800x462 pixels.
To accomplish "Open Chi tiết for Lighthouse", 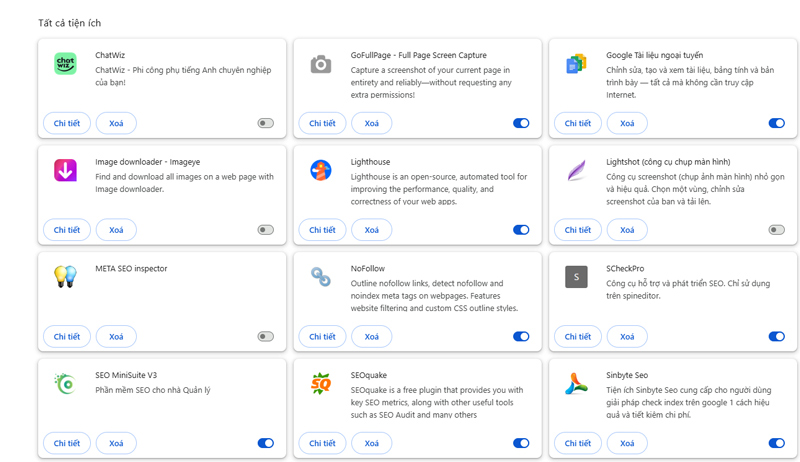I will (322, 230).
